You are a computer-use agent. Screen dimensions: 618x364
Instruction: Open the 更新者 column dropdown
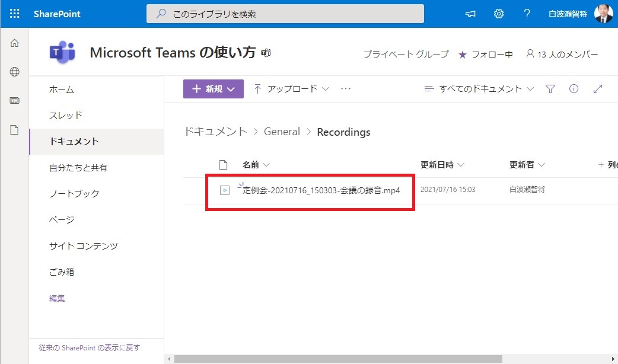527,165
